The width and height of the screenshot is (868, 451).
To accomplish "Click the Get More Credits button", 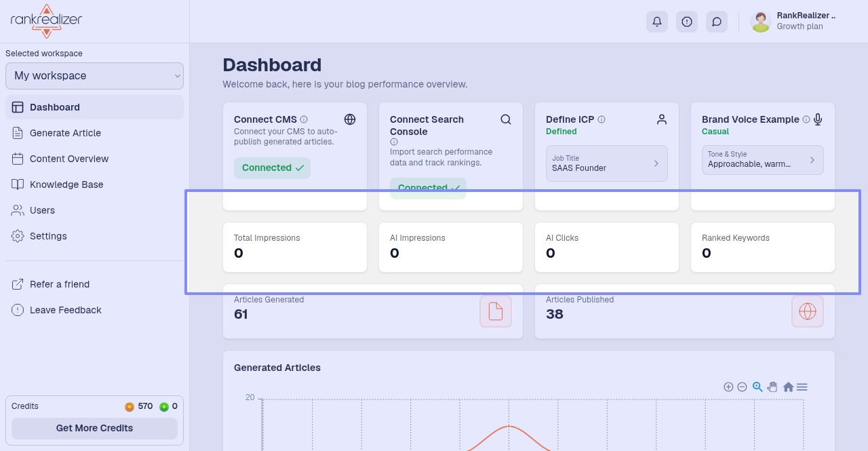I will tap(94, 429).
